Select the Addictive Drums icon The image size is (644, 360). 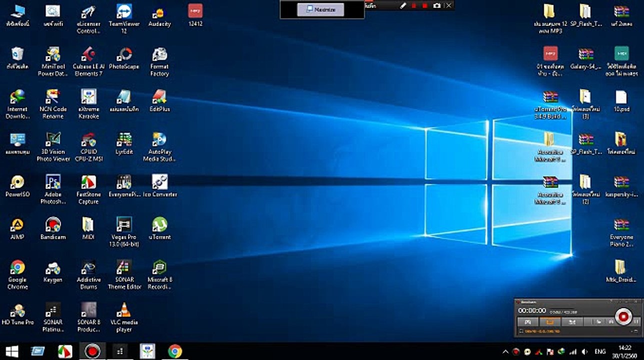(x=88, y=274)
